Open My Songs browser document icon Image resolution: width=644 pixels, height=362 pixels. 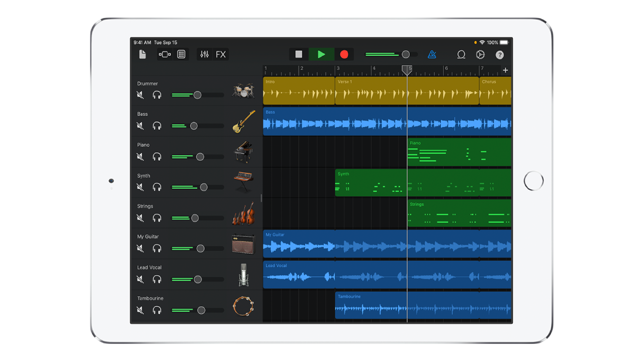(143, 54)
